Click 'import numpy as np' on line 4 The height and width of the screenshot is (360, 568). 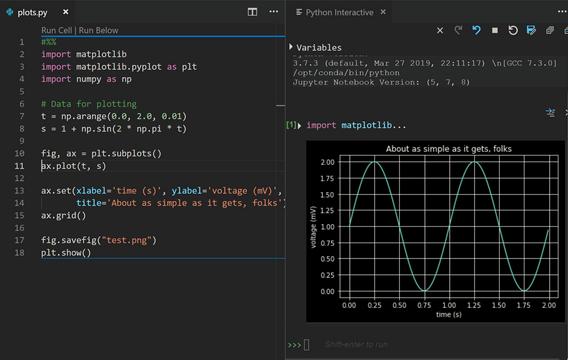[x=86, y=79]
